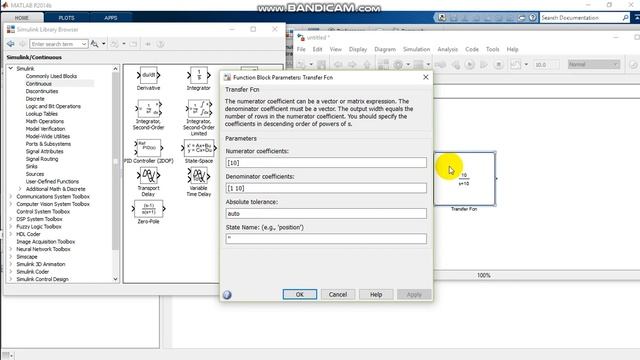Click the Help button in dialog
This screenshot has height=360, width=640.
[x=376, y=294]
